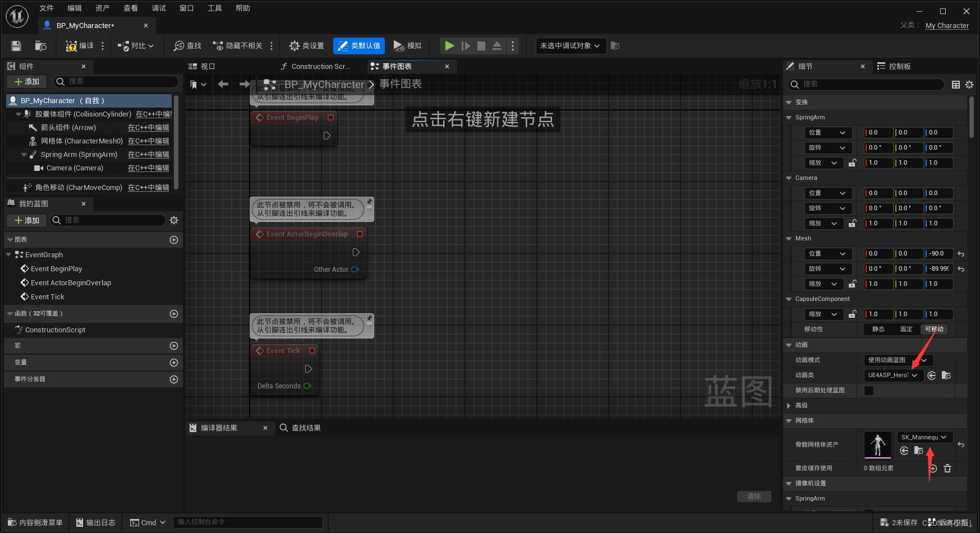
Task: Click 在C++中编辑 link for 箭头组件
Action: [x=148, y=128]
